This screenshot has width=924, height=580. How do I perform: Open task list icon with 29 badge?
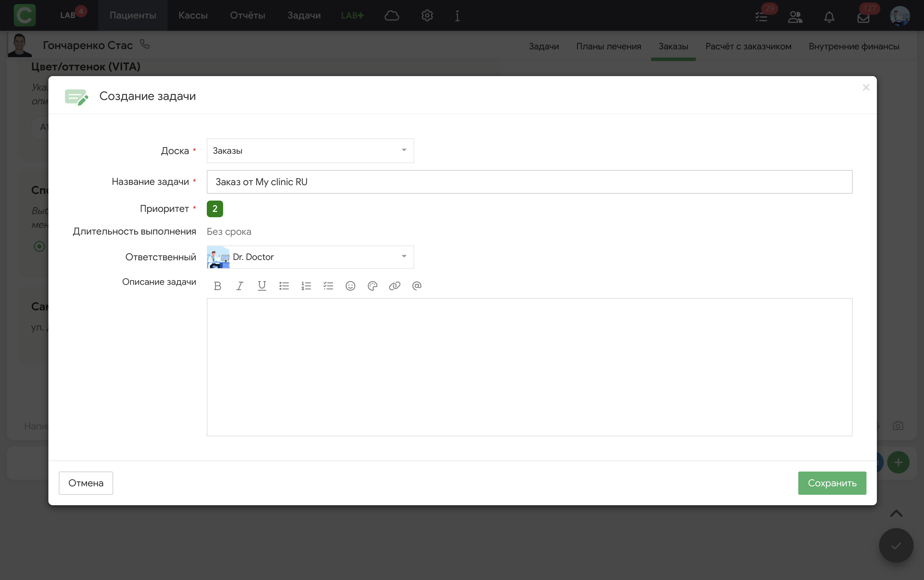pyautogui.click(x=762, y=16)
